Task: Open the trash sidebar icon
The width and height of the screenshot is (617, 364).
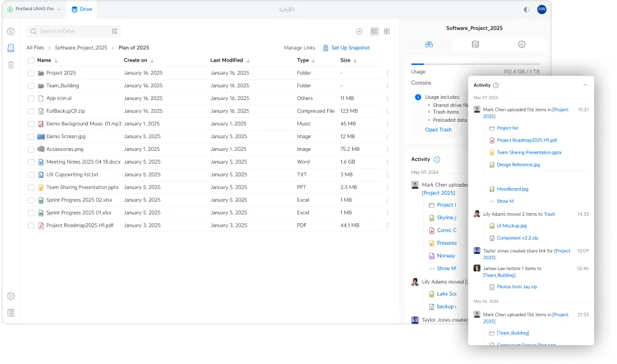Action: (11, 65)
